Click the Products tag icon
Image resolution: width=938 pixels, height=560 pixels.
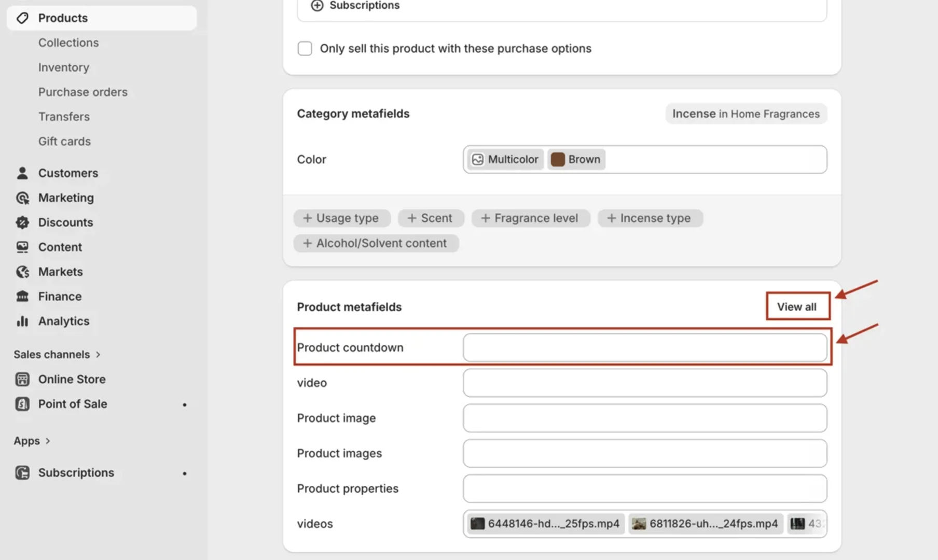click(22, 18)
